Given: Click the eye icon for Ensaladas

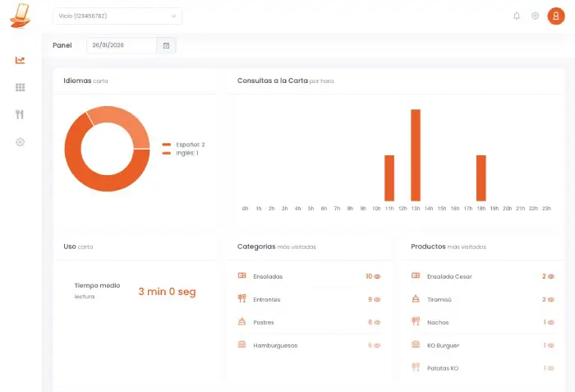Looking at the screenshot, I should tap(378, 277).
